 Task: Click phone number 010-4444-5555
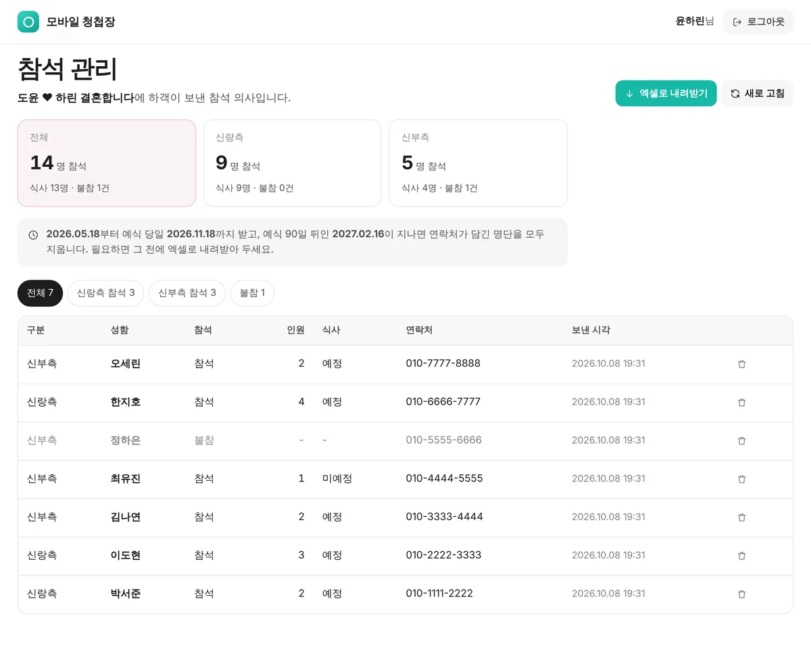point(445,478)
